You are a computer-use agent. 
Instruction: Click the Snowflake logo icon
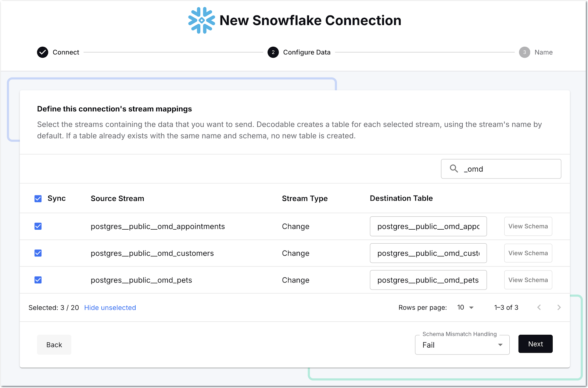(x=201, y=21)
